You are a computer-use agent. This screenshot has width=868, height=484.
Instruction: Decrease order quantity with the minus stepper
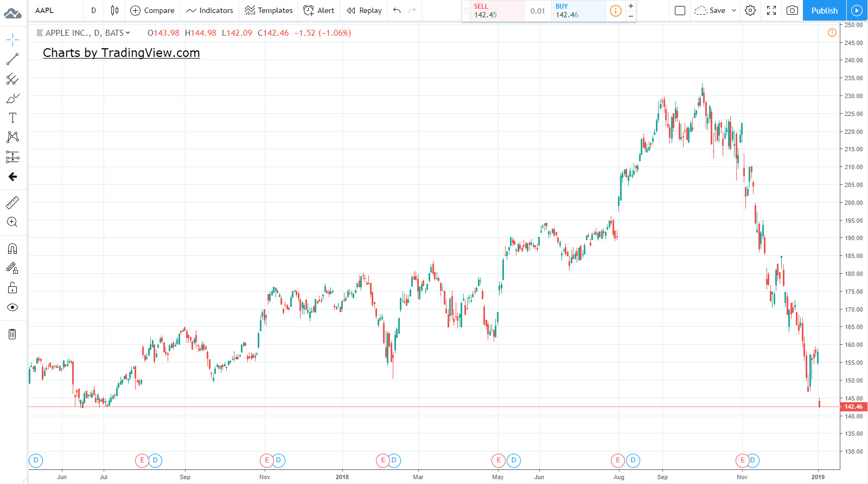[x=631, y=16]
